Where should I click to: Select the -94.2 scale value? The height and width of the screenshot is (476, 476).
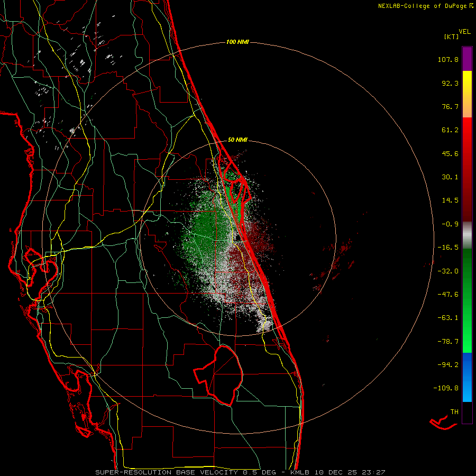point(448,364)
